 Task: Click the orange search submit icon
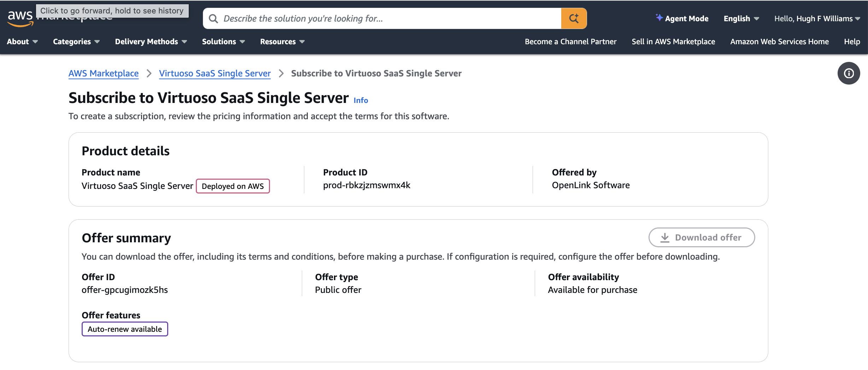tap(574, 18)
